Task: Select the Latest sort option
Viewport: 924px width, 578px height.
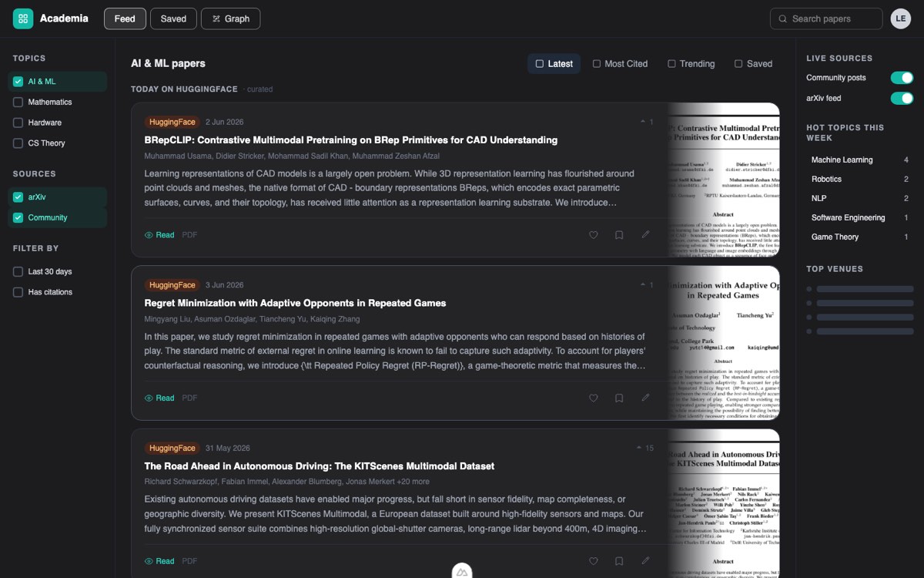Action: (554, 64)
